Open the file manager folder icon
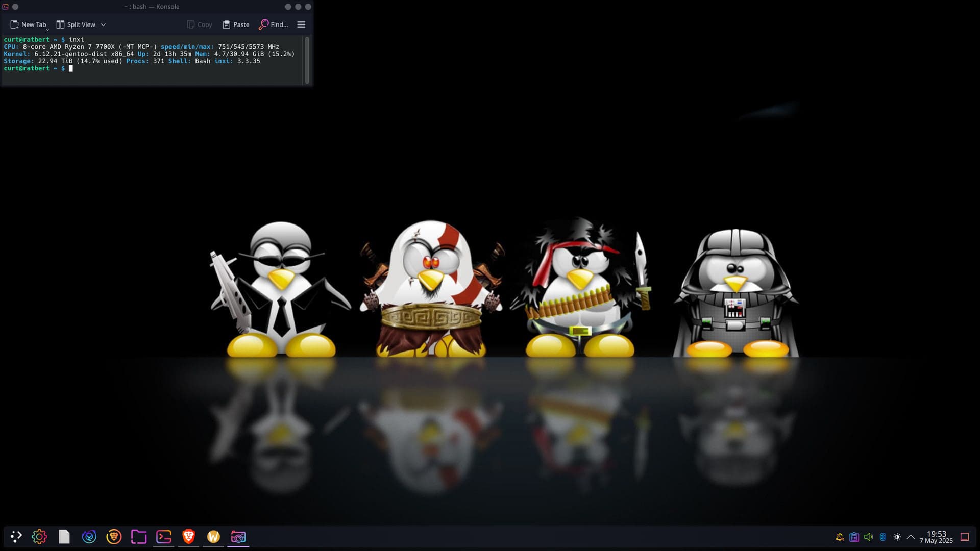Viewport: 980px width, 551px height. (x=139, y=537)
